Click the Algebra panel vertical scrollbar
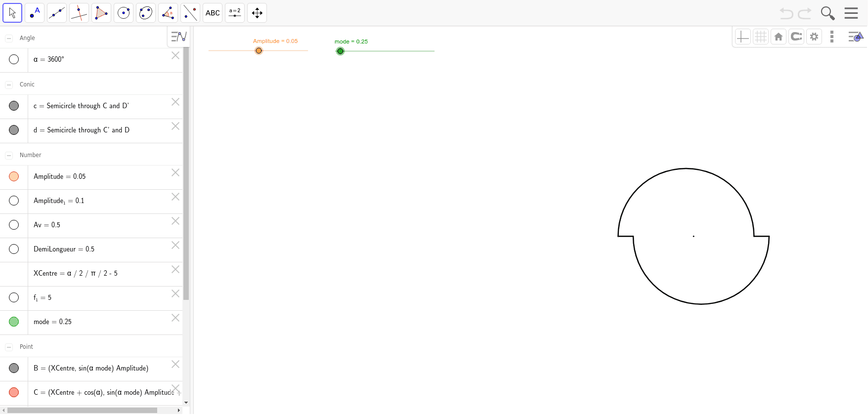Screen dimensions: 868x415 click(186, 173)
